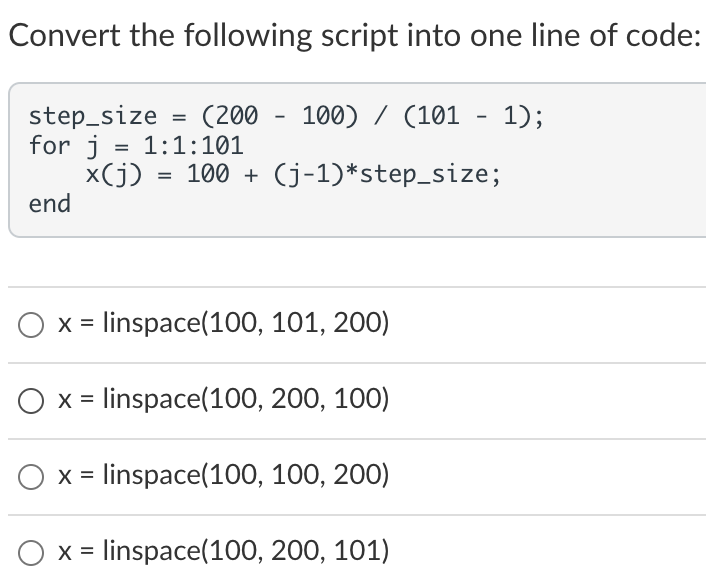Click '100 +' in the assignment line

223,174
